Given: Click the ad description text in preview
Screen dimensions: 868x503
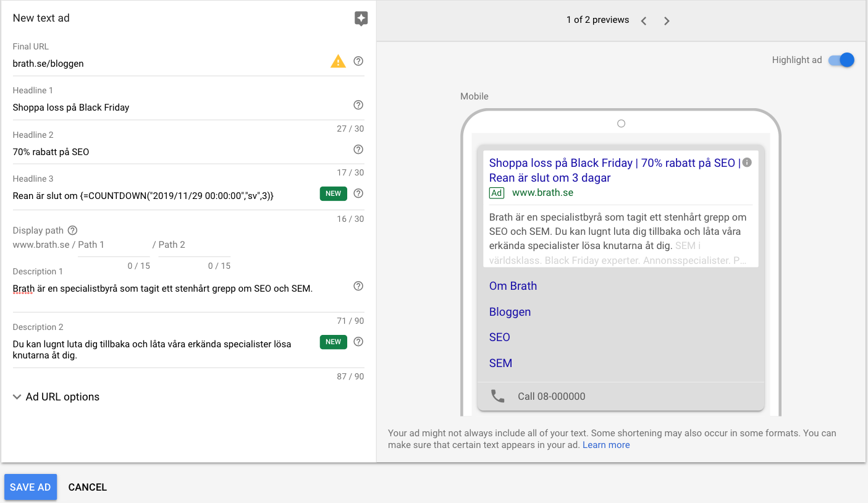Looking at the screenshot, I should point(618,239).
